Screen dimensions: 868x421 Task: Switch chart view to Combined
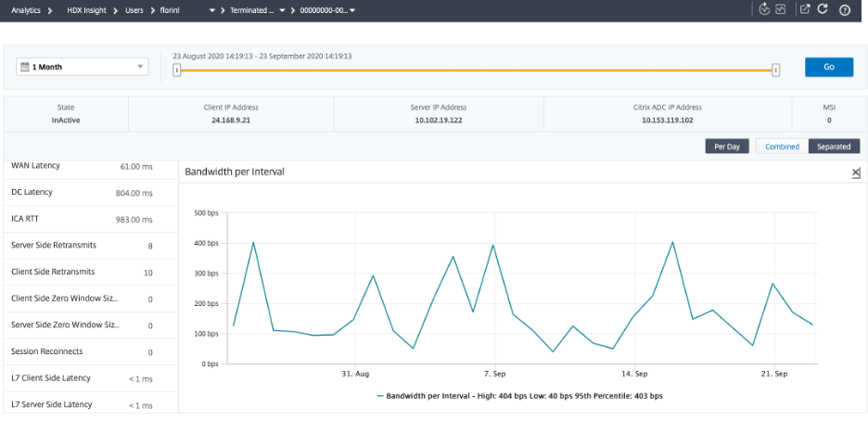(782, 147)
